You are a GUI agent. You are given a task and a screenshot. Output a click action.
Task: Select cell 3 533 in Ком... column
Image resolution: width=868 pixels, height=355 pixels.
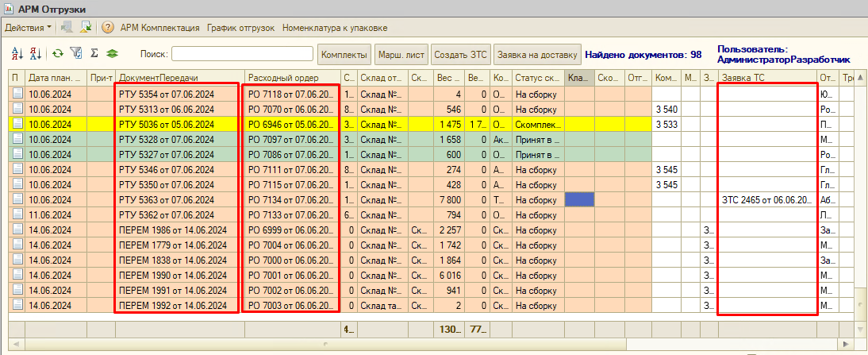tap(667, 124)
